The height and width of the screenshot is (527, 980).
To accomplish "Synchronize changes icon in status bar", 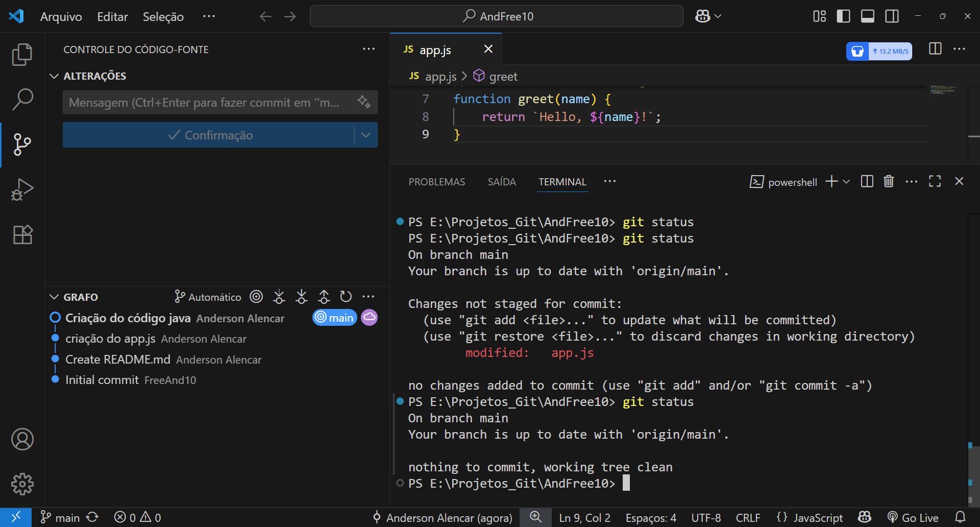I will [92, 518].
